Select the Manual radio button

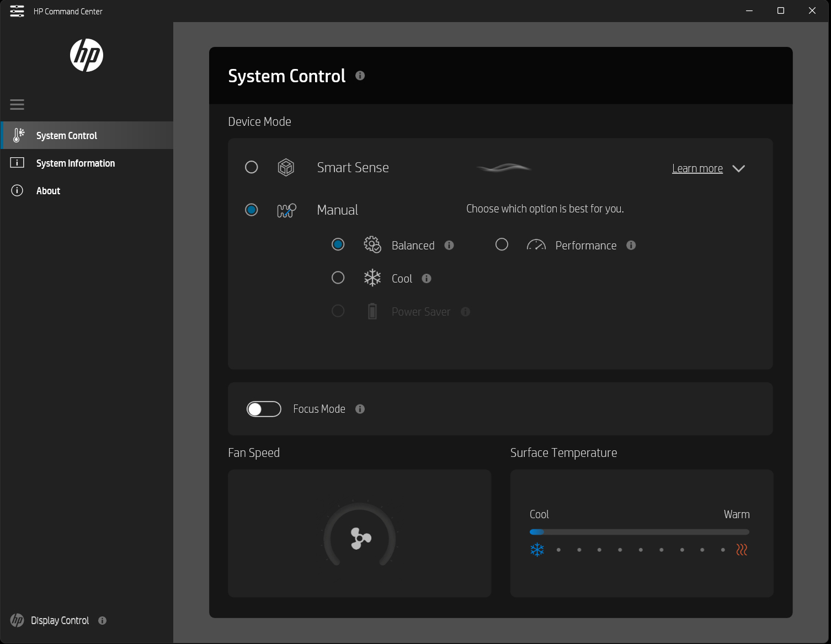252,210
